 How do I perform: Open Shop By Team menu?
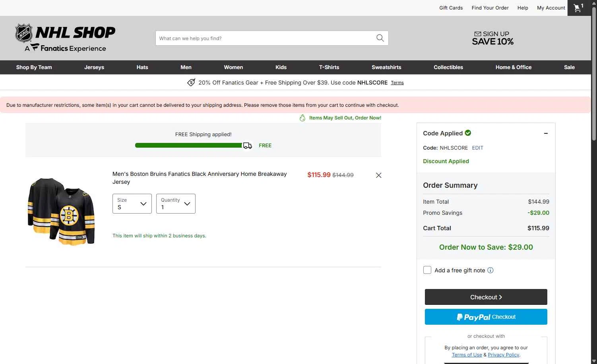[x=34, y=67]
